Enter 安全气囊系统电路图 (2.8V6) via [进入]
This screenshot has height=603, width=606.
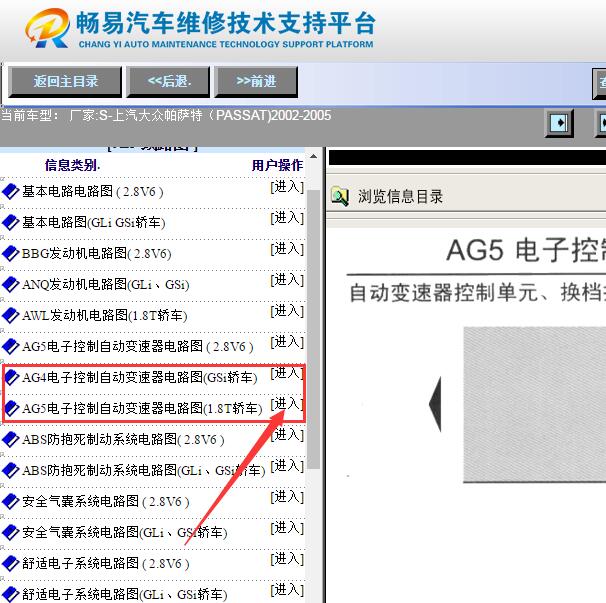pyautogui.click(x=287, y=497)
